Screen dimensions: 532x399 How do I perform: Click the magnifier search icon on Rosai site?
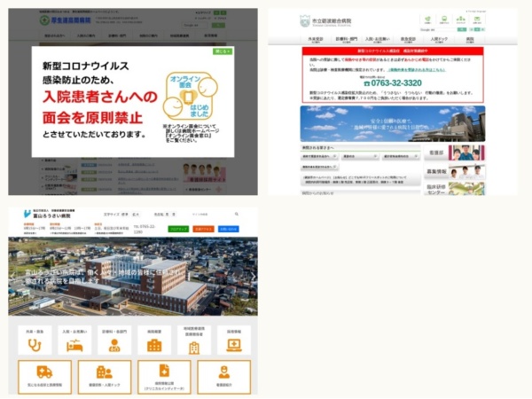pyautogui.click(x=237, y=214)
